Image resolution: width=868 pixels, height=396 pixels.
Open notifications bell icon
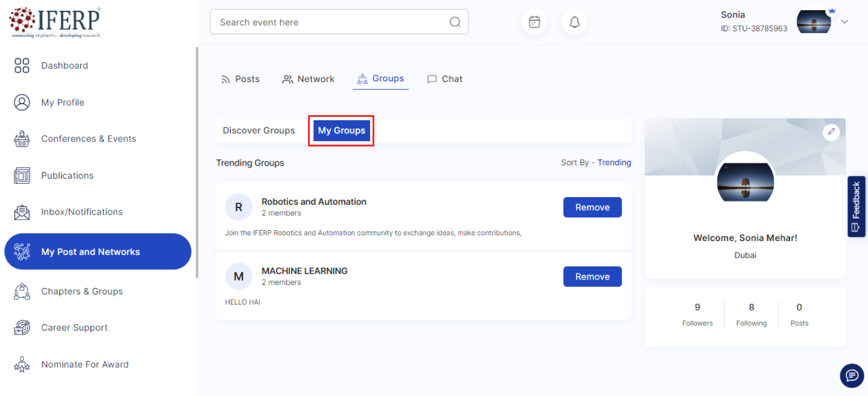(574, 22)
